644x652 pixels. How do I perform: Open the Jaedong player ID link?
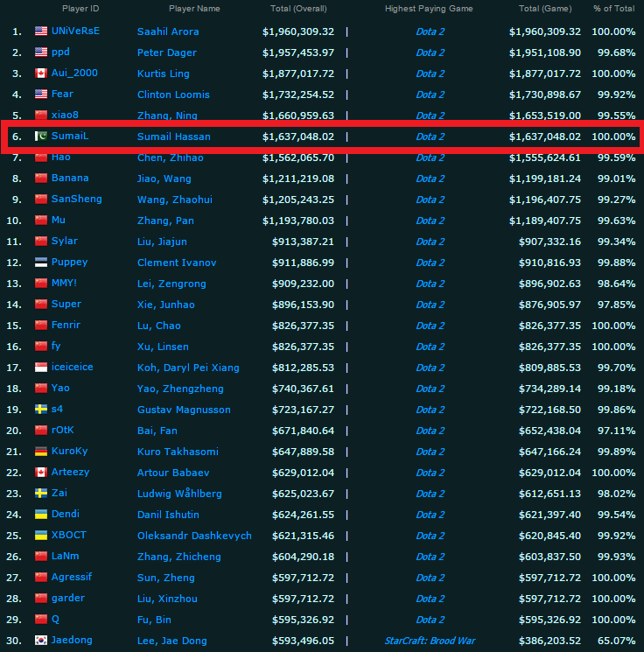72,640
